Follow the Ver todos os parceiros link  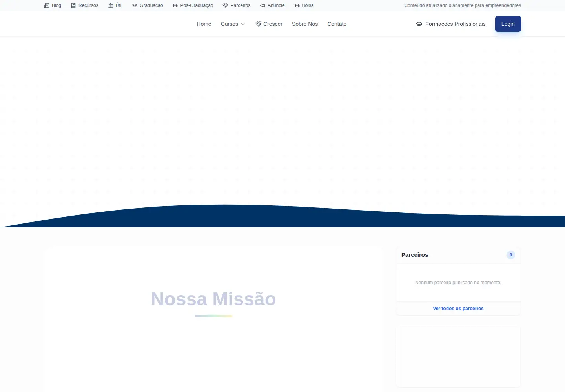[x=458, y=309]
